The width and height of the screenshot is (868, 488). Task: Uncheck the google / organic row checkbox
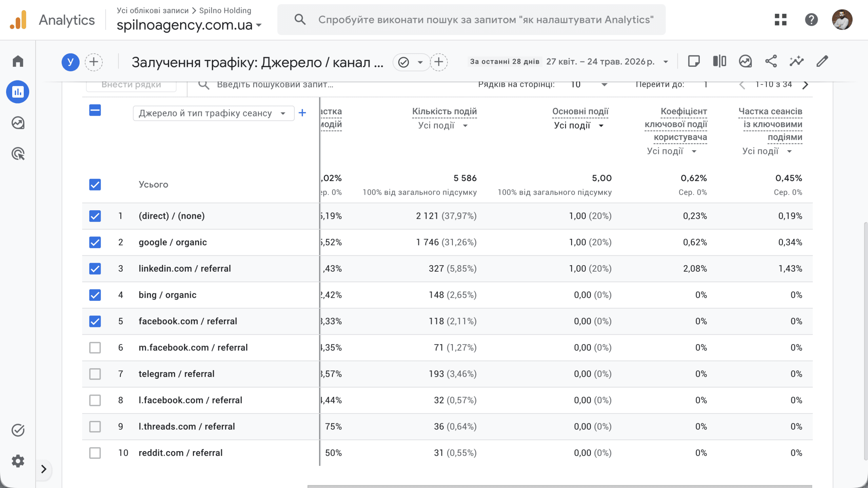click(x=95, y=242)
